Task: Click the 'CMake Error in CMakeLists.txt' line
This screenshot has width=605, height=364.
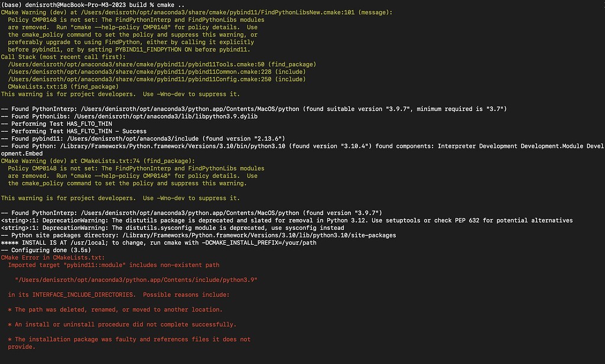Action: (53, 258)
